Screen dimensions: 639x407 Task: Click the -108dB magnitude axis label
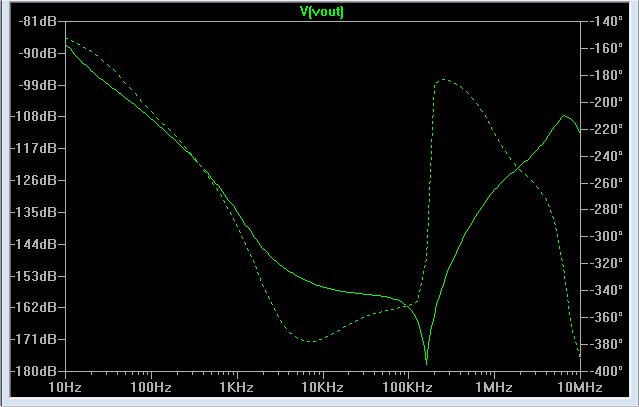click(x=33, y=117)
